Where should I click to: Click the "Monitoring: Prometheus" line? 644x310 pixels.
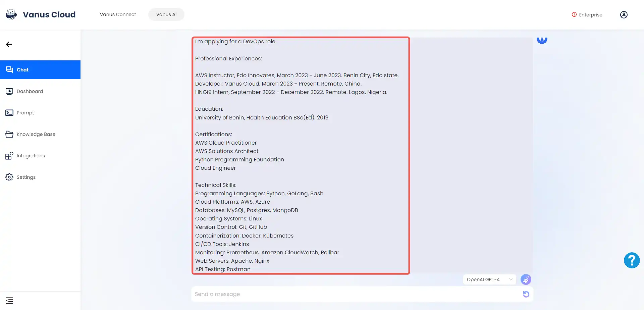click(x=267, y=252)
